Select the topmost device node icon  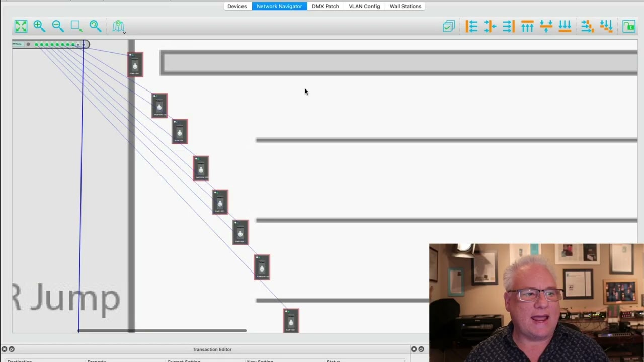click(x=135, y=65)
